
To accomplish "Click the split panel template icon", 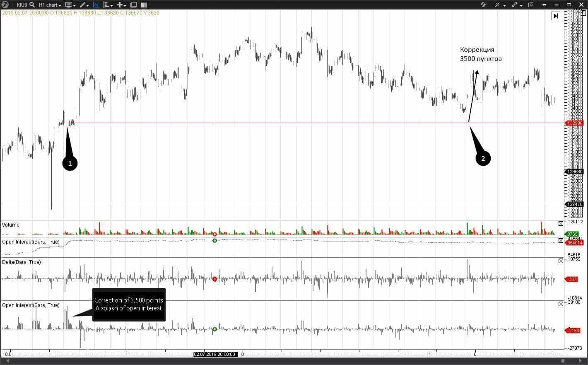I will 144,5.
